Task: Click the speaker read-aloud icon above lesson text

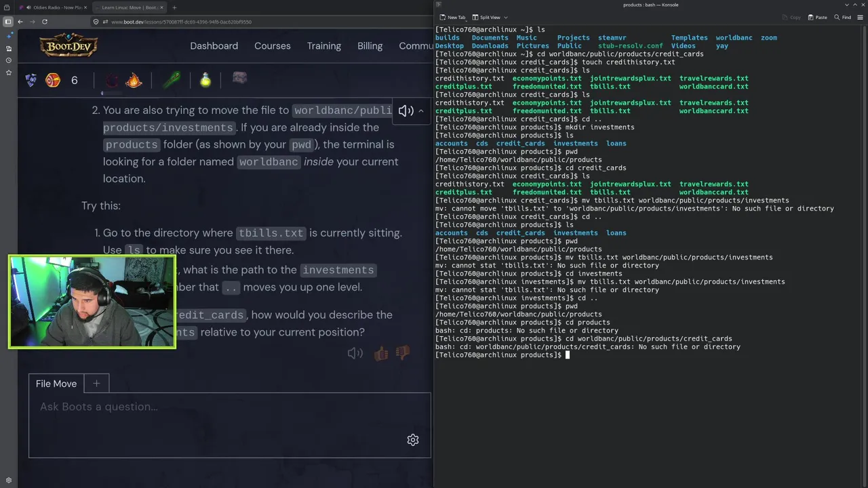Action: point(406,111)
